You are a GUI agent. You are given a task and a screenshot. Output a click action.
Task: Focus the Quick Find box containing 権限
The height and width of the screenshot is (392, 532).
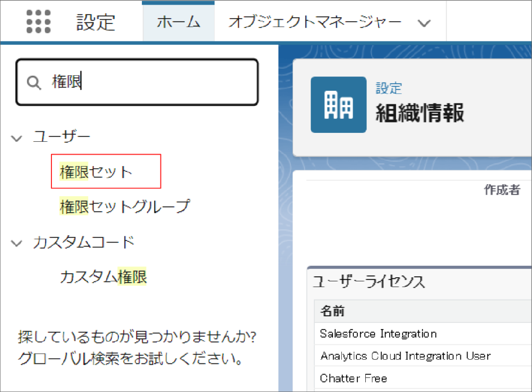(x=137, y=82)
